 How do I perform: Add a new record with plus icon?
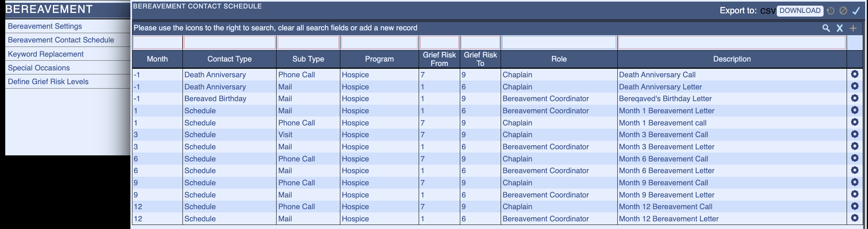853,28
